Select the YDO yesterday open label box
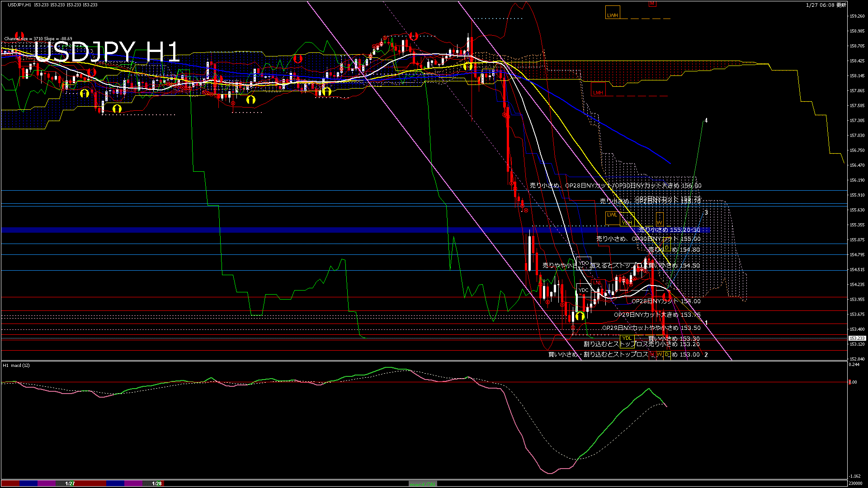Screen dimensions: 868x488 tap(584, 263)
